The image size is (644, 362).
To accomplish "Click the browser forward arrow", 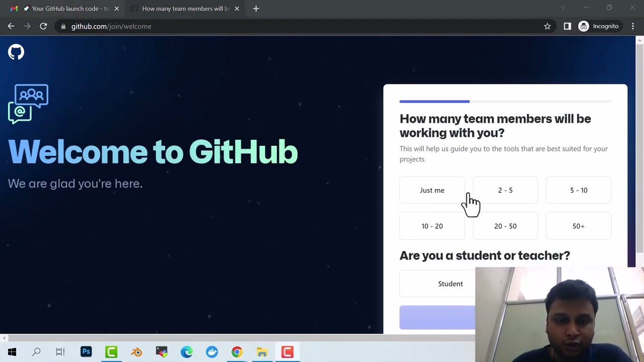I will pos(27,26).
